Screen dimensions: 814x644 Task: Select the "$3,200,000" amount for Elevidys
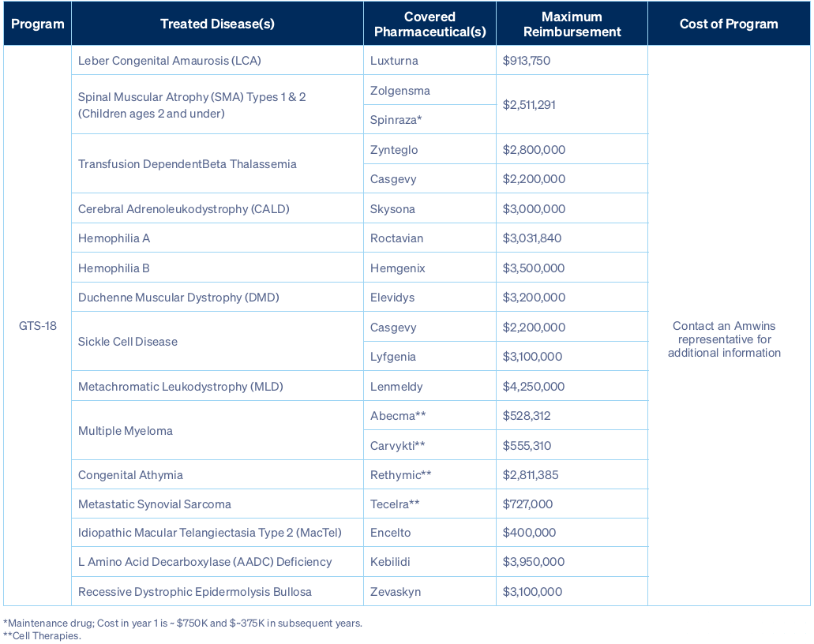pyautogui.click(x=534, y=298)
